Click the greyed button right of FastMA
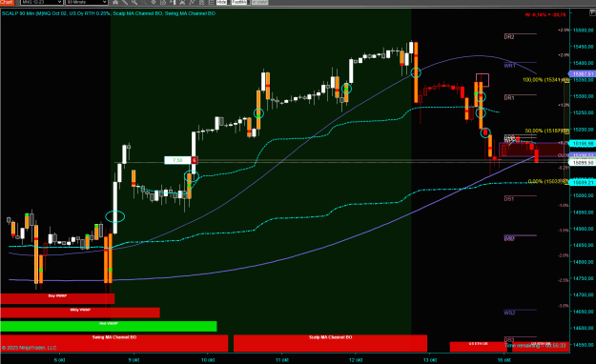Image resolution: width=596 pixels, height=364 pixels. coord(260,2)
